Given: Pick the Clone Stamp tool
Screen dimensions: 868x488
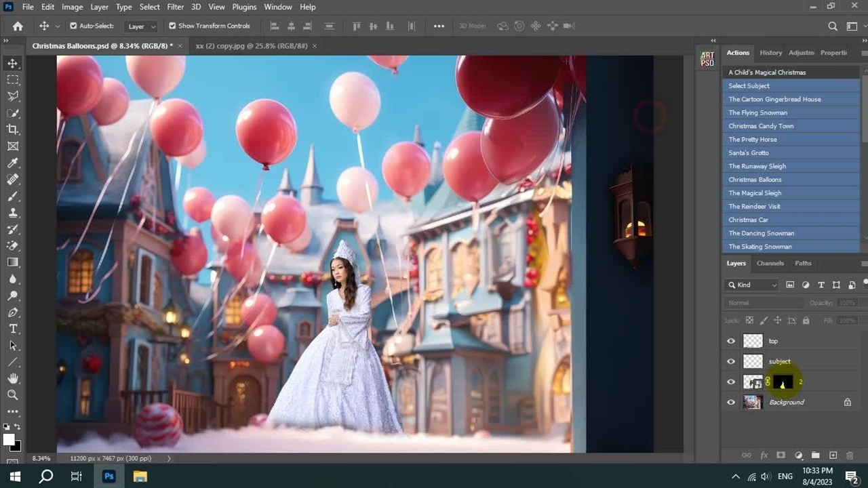Looking at the screenshot, I should [13, 213].
